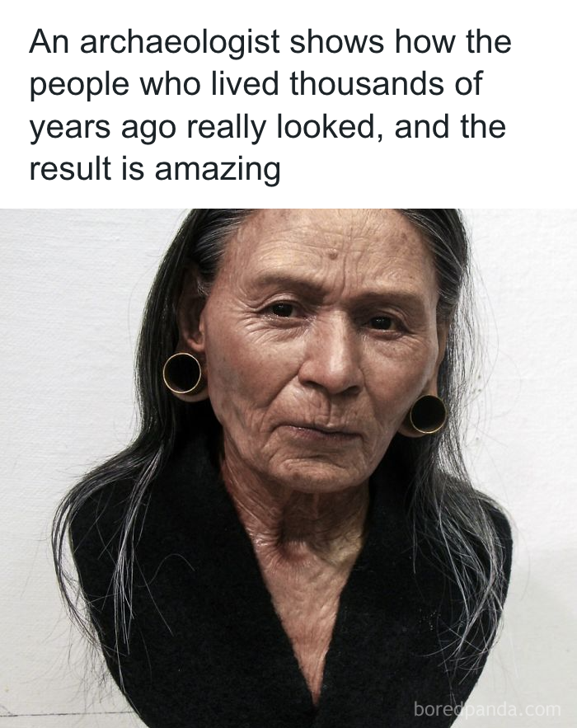577x728 pixels.
Task: Click the boredpanda.com watermark link
Action: [487, 709]
